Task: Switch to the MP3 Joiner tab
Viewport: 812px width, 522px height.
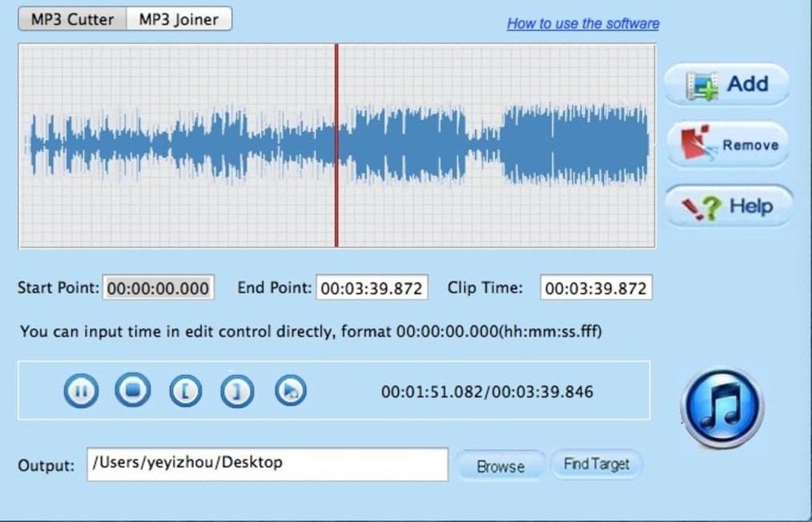Action: tap(178, 18)
